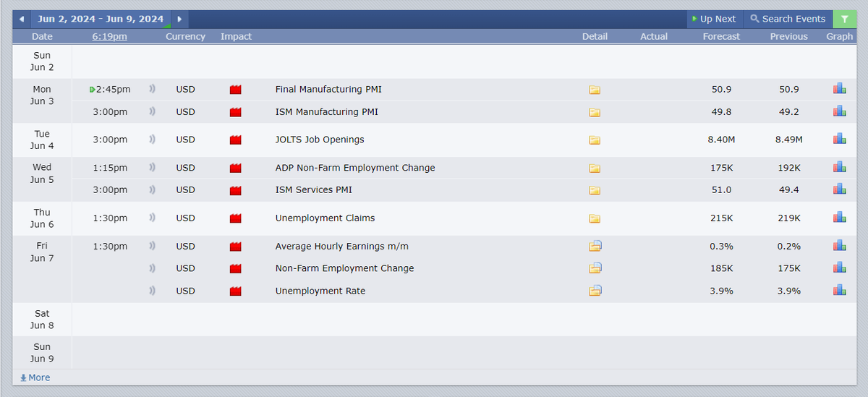Click the Forecast column header
The image size is (868, 397).
pos(722,36)
